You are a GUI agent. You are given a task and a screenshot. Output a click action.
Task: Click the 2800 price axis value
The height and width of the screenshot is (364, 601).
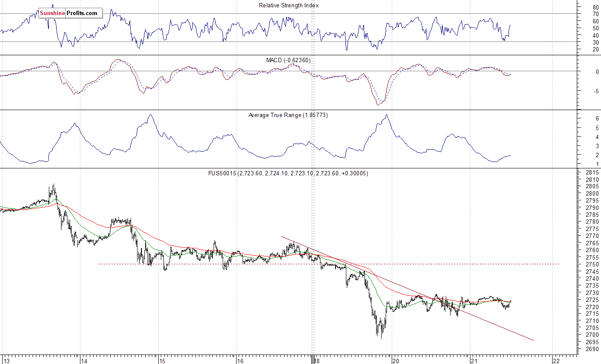592,193
